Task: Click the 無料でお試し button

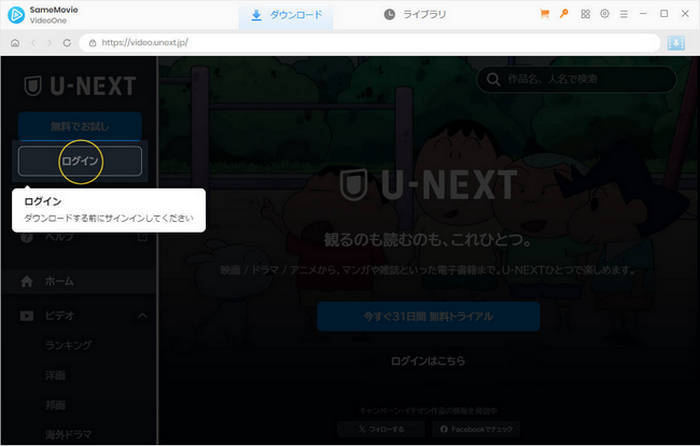Action: 80,126
